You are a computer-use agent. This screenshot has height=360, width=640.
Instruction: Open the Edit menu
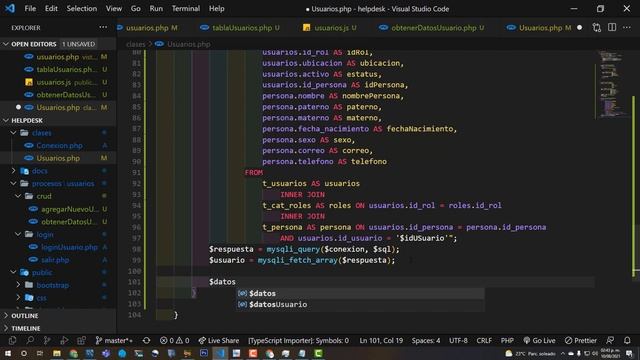pyautogui.click(x=51, y=9)
